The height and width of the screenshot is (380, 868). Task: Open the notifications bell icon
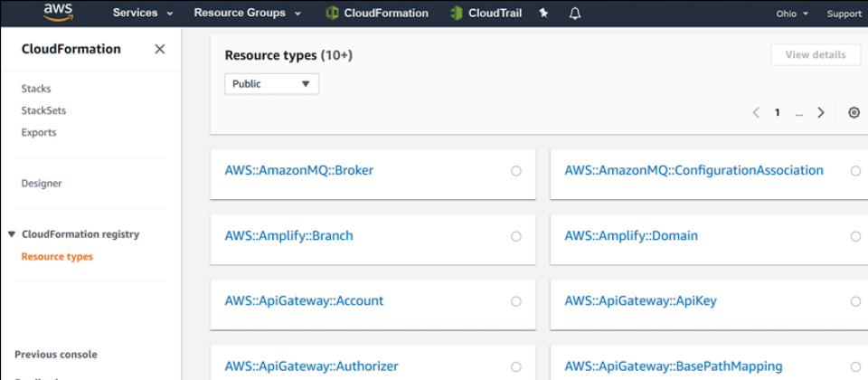click(575, 14)
